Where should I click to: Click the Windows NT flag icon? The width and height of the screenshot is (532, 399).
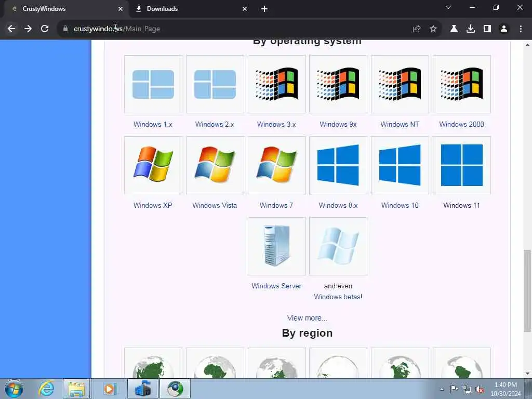click(x=400, y=84)
